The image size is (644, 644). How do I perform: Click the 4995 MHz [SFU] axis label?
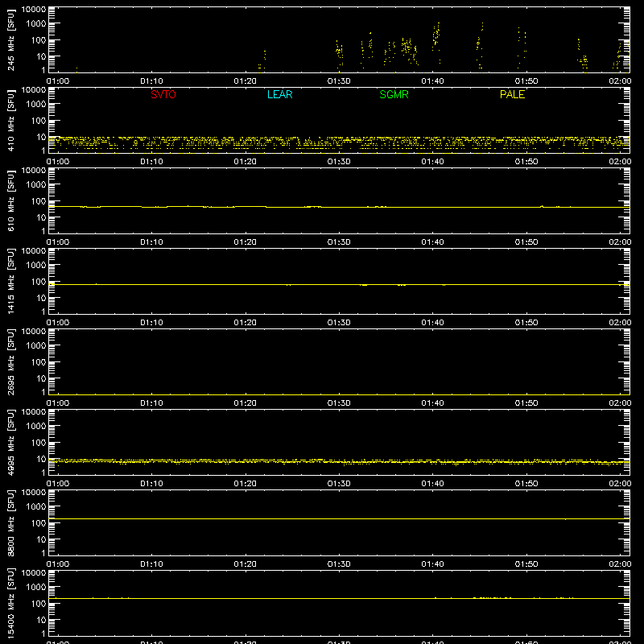(x=10, y=442)
